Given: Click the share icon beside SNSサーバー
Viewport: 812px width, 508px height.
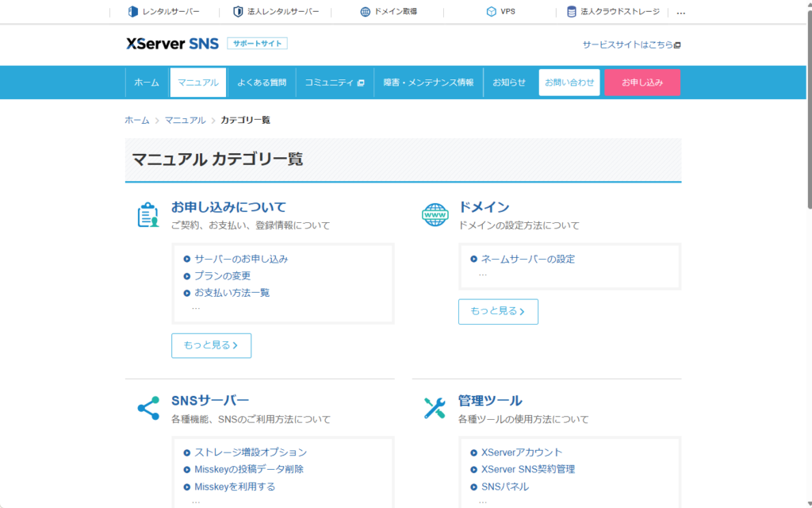Looking at the screenshot, I should [148, 409].
